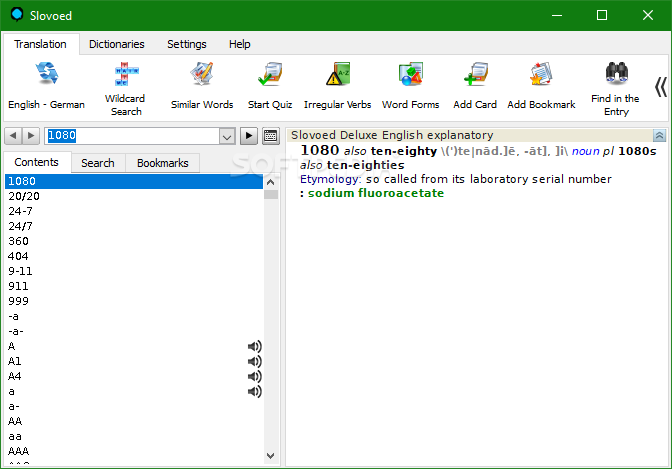This screenshot has height=469, width=672.
Task: Select '-a-' in the word list
Action: [x=134, y=331]
